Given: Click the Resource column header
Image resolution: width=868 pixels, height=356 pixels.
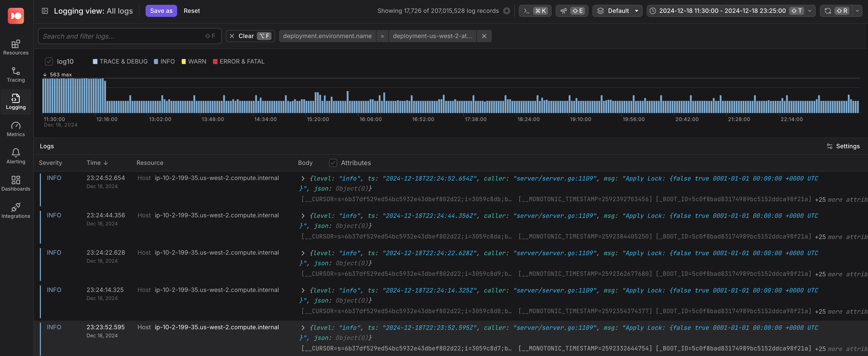Looking at the screenshot, I should tap(150, 163).
